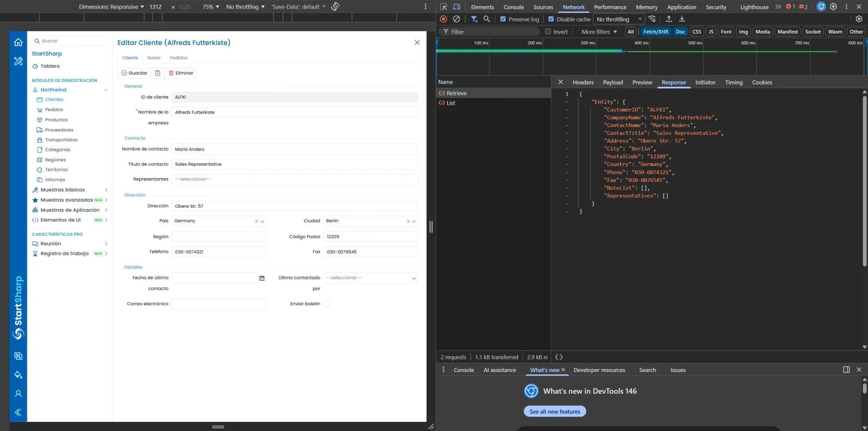Stop recording the network log
The image size is (868, 431).
coord(443,19)
